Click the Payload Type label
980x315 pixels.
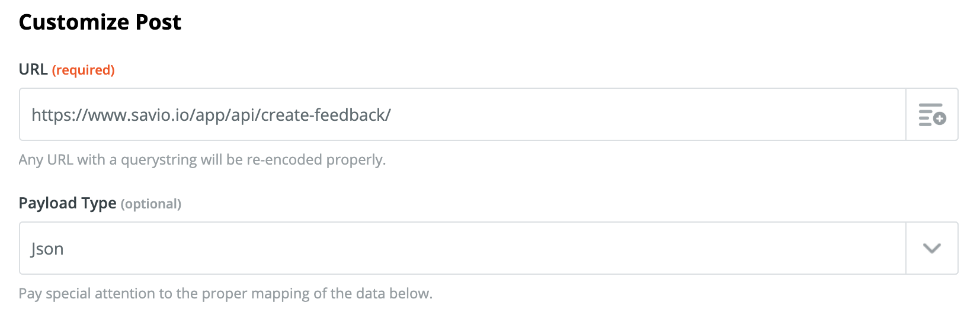[68, 203]
